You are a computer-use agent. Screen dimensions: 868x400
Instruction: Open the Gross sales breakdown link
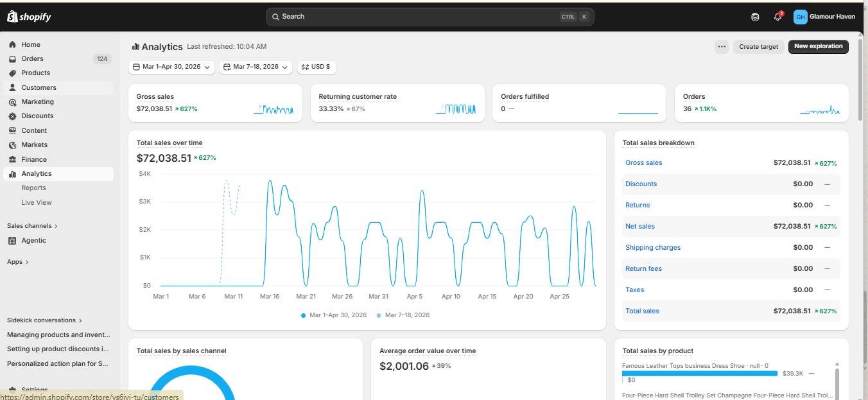tap(643, 163)
